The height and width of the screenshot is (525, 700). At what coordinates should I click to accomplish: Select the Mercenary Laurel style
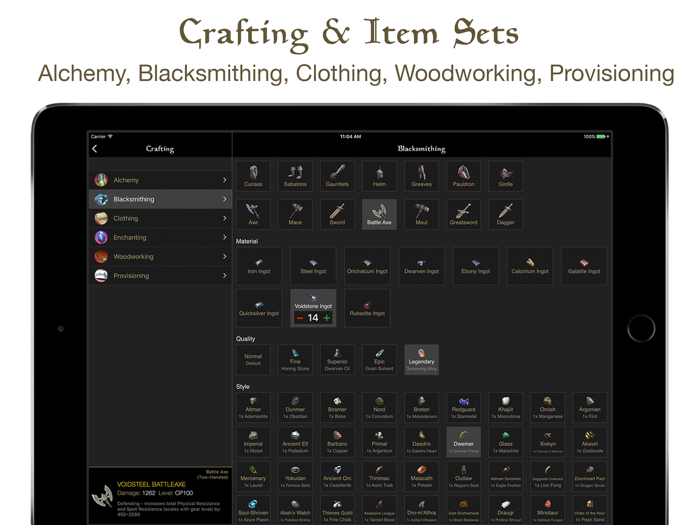pyautogui.click(x=253, y=476)
